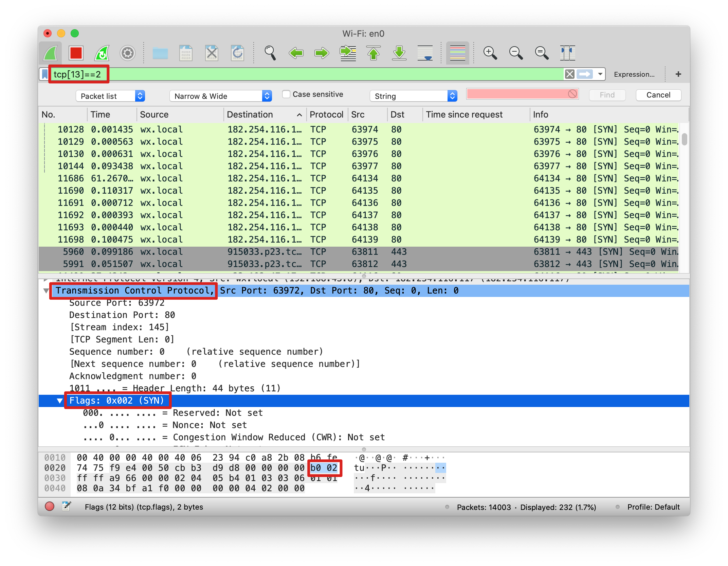Screen dimensions: 728x566
Task: Click the filter bookmark icon
Action: (x=44, y=74)
